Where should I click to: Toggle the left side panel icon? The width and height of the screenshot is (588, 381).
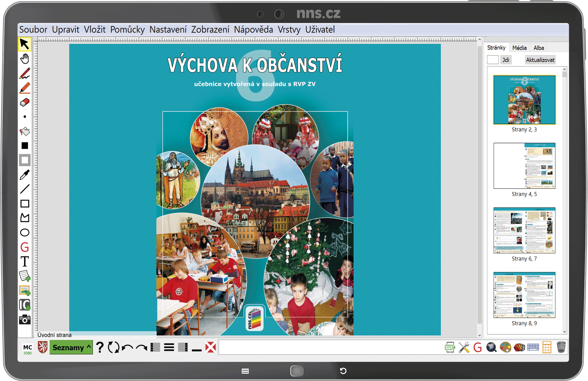pos(155,347)
